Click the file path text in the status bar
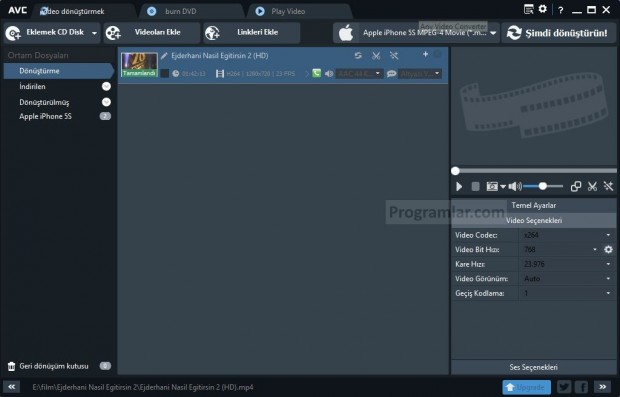This screenshot has width=620, height=397. 143,387
